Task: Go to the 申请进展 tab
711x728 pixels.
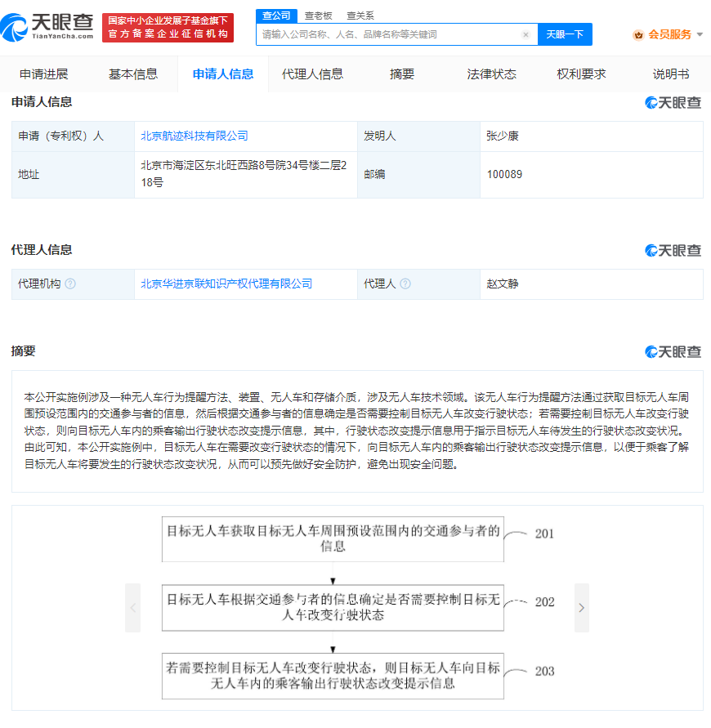Action: point(43,74)
